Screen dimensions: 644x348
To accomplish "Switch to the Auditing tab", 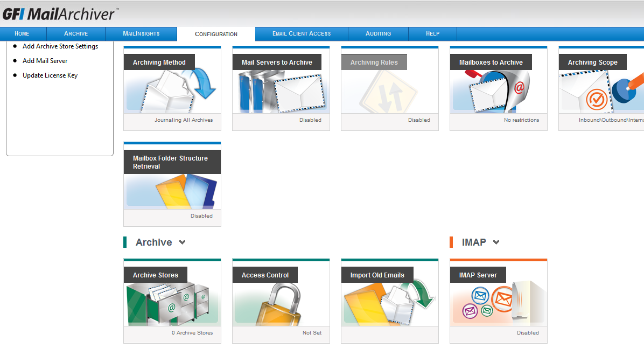I will pos(378,34).
